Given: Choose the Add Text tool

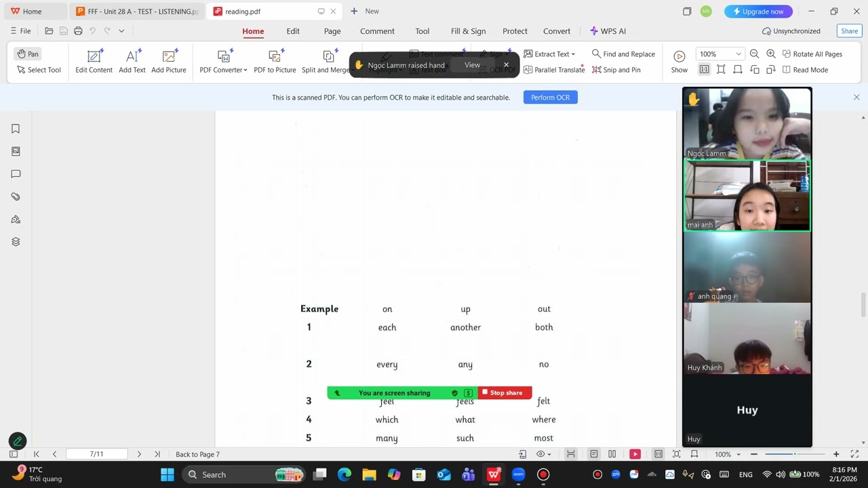Looking at the screenshot, I should pyautogui.click(x=132, y=61).
